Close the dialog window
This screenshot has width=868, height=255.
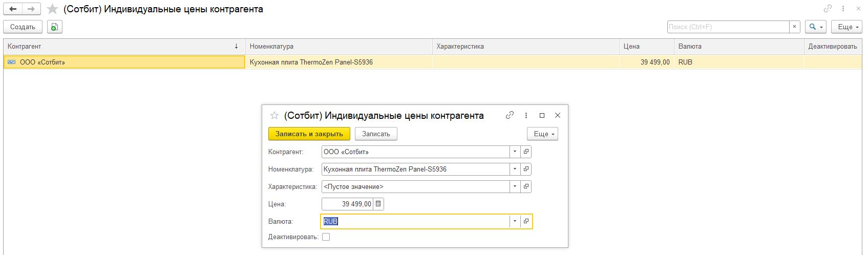coord(558,115)
